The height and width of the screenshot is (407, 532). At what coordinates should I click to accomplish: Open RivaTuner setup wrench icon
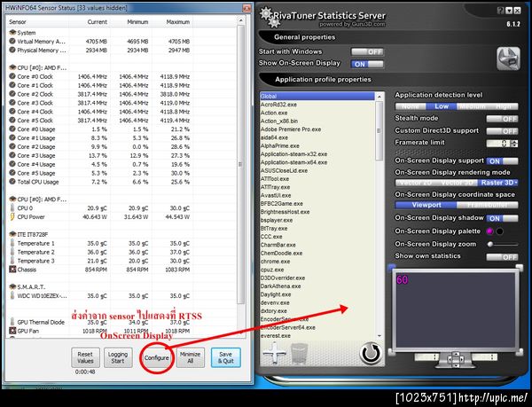[x=508, y=59]
